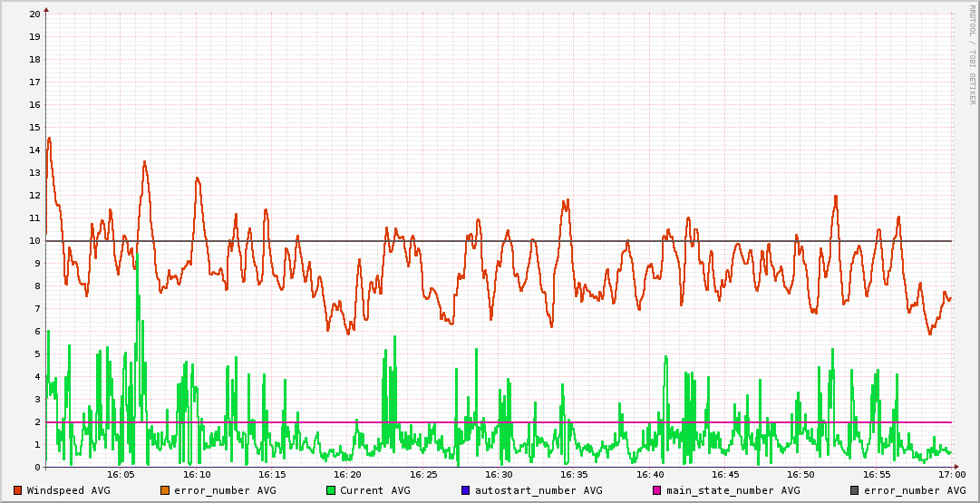The image size is (980, 503).
Task: Click the red Windspeed AVG legend swatch
Action: (x=17, y=490)
